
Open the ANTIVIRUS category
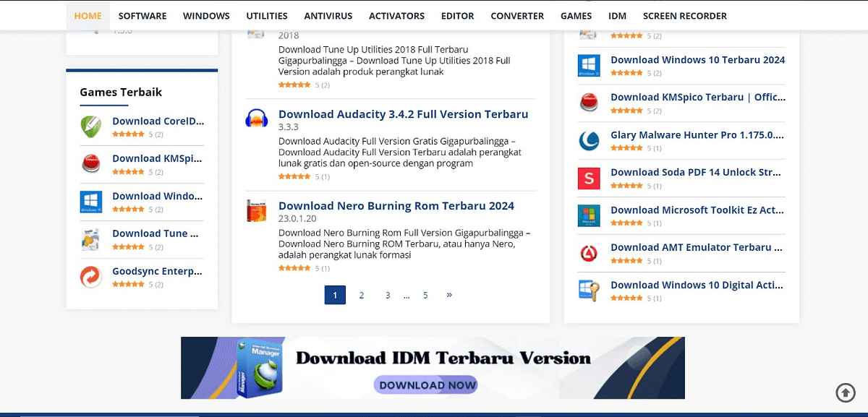328,16
